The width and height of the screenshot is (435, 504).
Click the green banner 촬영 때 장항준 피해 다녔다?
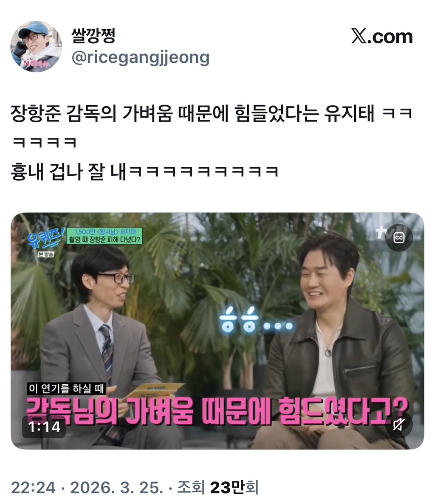104,236
